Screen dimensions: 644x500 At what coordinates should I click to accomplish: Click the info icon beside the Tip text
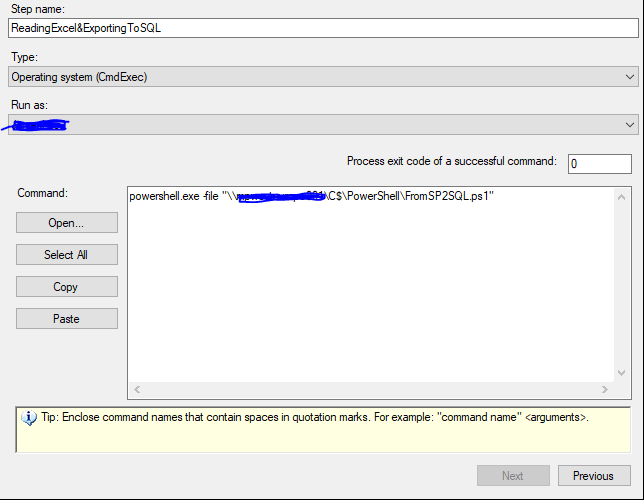point(29,418)
